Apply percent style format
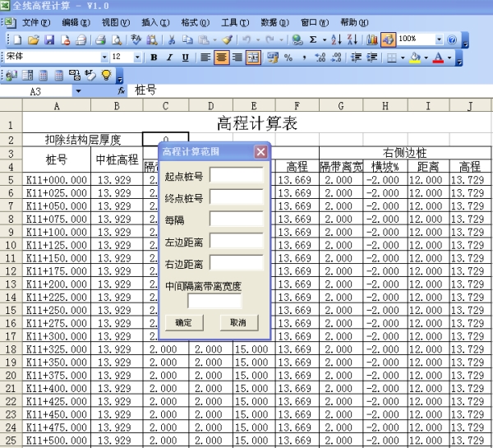Viewport: 493px width, 448px height. click(288, 58)
